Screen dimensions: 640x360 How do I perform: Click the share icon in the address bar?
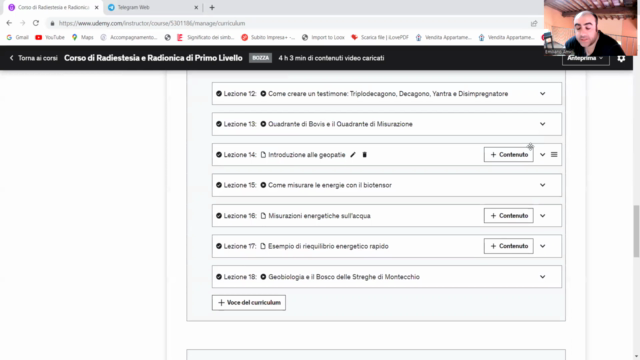pos(534,23)
